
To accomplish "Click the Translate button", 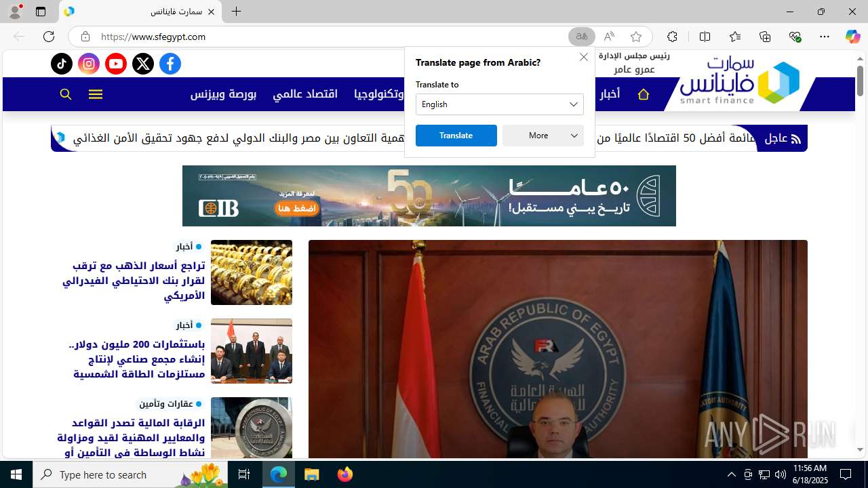I will [x=456, y=136].
